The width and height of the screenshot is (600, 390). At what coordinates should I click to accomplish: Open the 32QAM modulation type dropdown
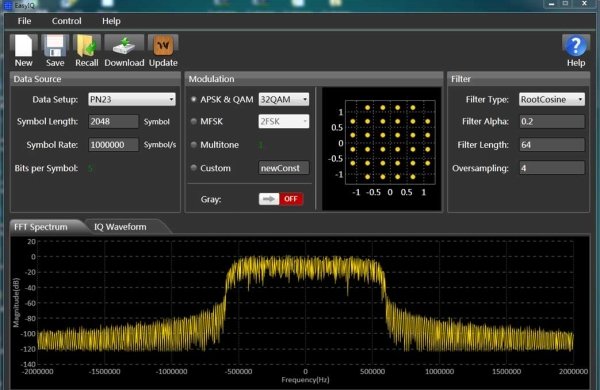pos(284,99)
